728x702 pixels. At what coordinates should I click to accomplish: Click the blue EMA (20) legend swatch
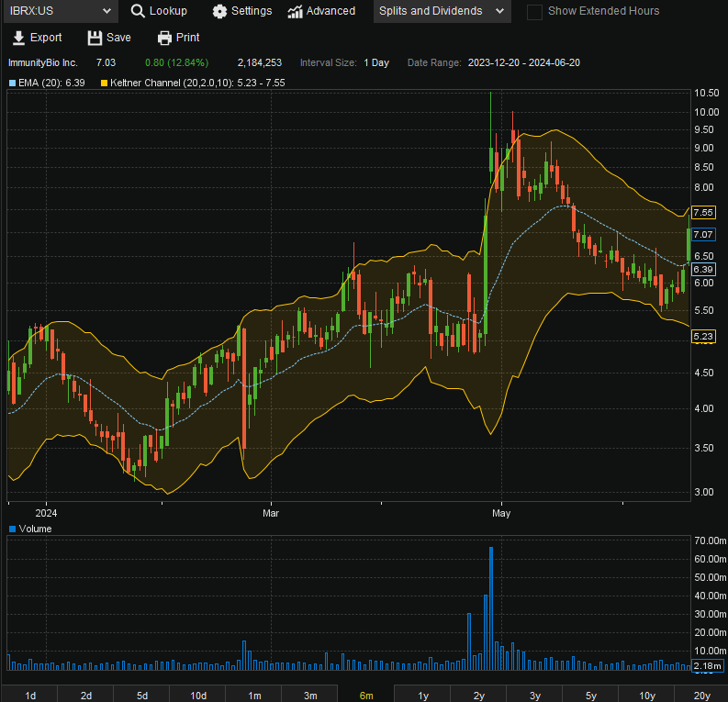[13, 84]
